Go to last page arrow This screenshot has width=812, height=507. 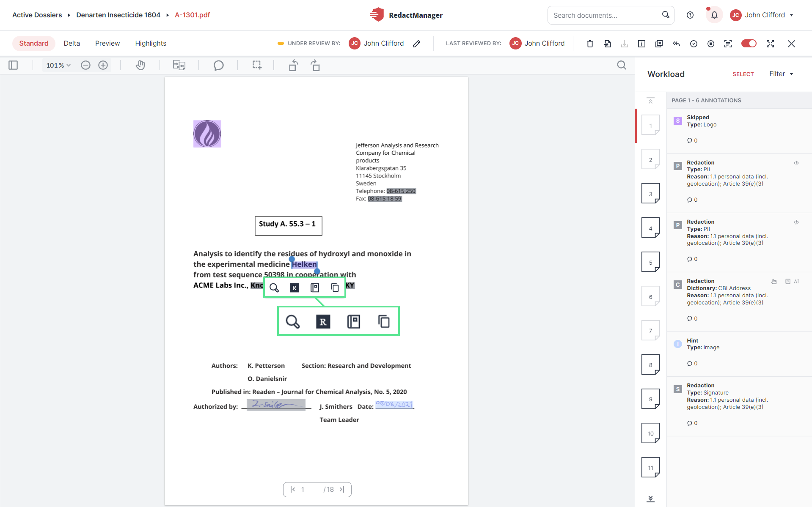point(342,489)
